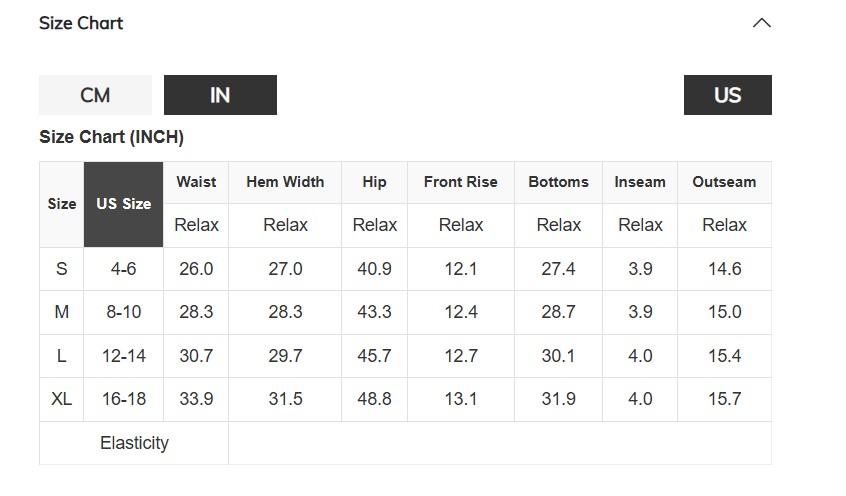Click the Outseam column header
The image size is (846, 496).
pos(724,182)
